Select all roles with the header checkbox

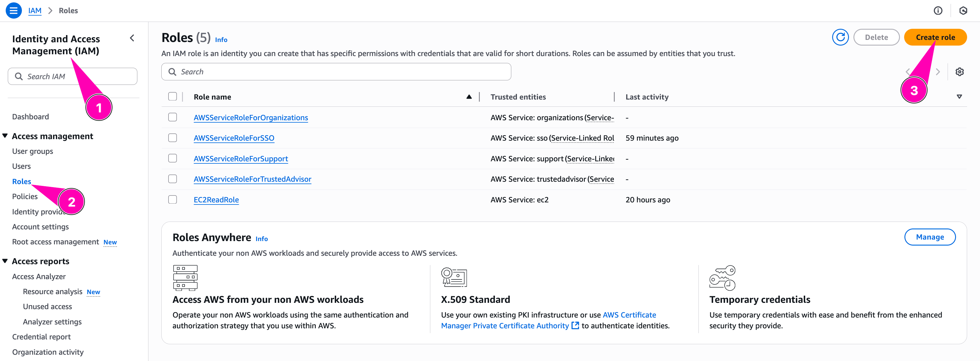click(x=172, y=97)
